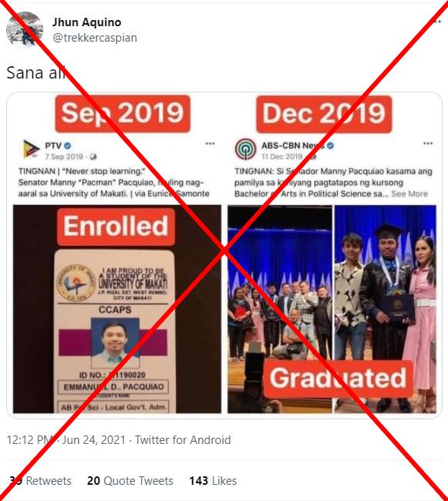Open the Jhun Aquino display name
The height and width of the screenshot is (501, 448).
click(x=86, y=22)
